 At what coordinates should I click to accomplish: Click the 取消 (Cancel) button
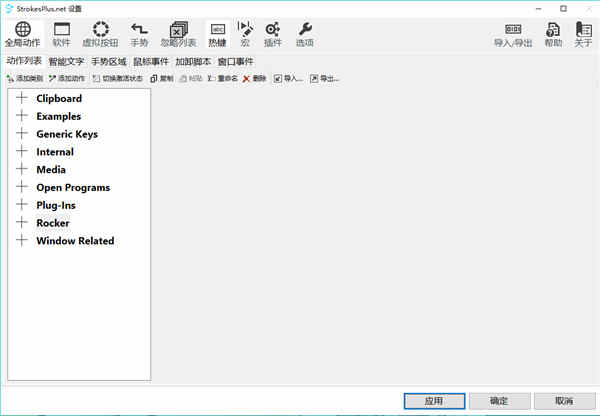point(564,401)
